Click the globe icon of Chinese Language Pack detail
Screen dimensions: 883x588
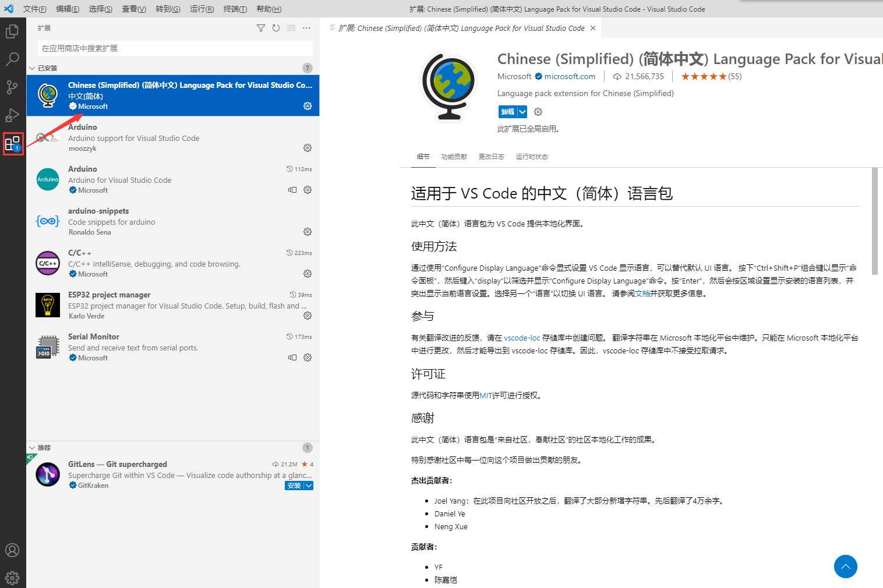point(449,87)
